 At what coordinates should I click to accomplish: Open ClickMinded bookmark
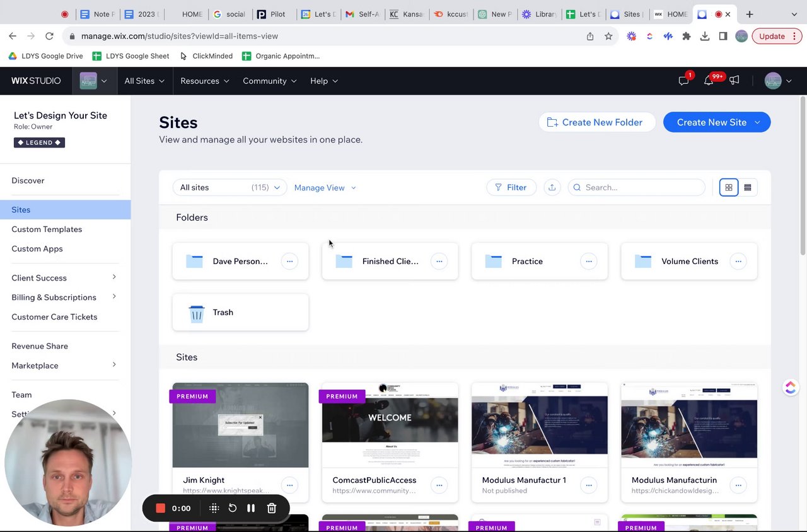pos(206,56)
